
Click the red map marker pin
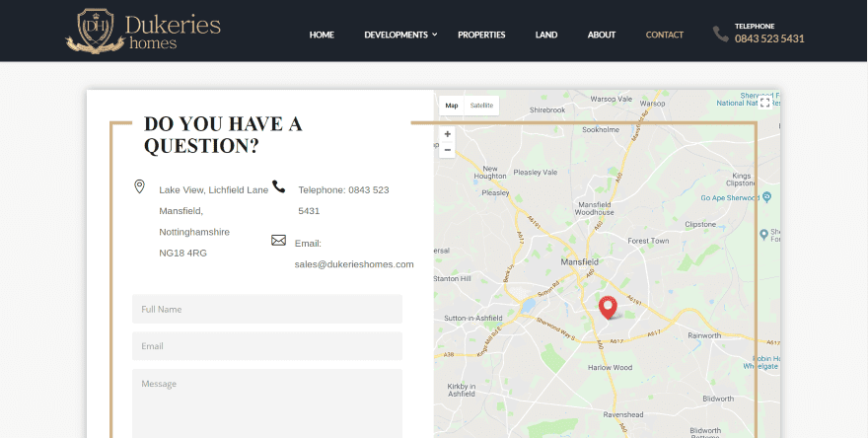[608, 307]
